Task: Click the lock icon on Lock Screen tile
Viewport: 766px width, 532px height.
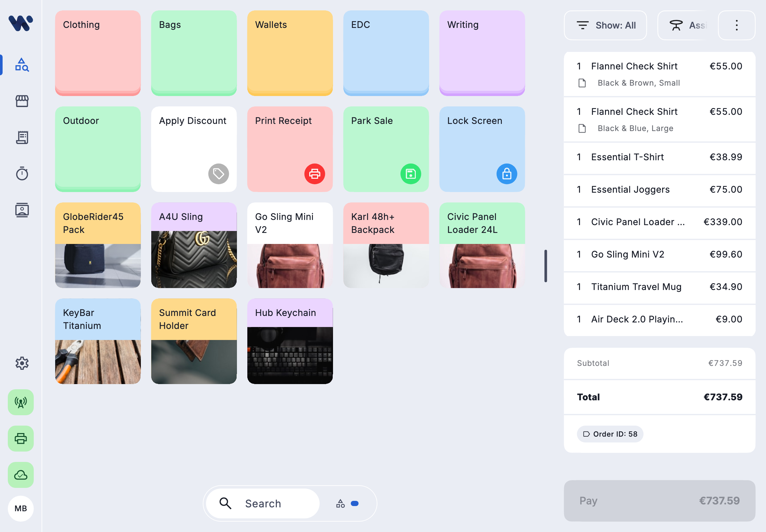Action: tap(507, 174)
